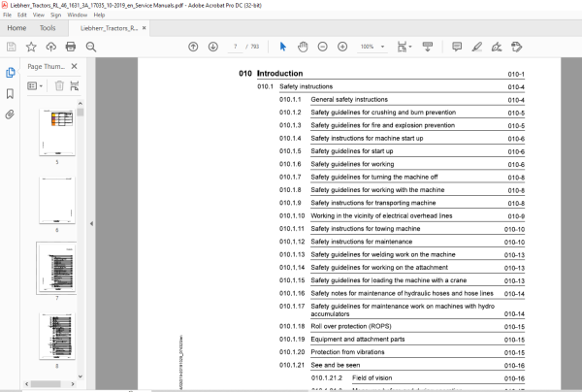Select page 8 thumbnail
Image resolution: width=582 pixels, height=392 pixels.
click(x=57, y=337)
